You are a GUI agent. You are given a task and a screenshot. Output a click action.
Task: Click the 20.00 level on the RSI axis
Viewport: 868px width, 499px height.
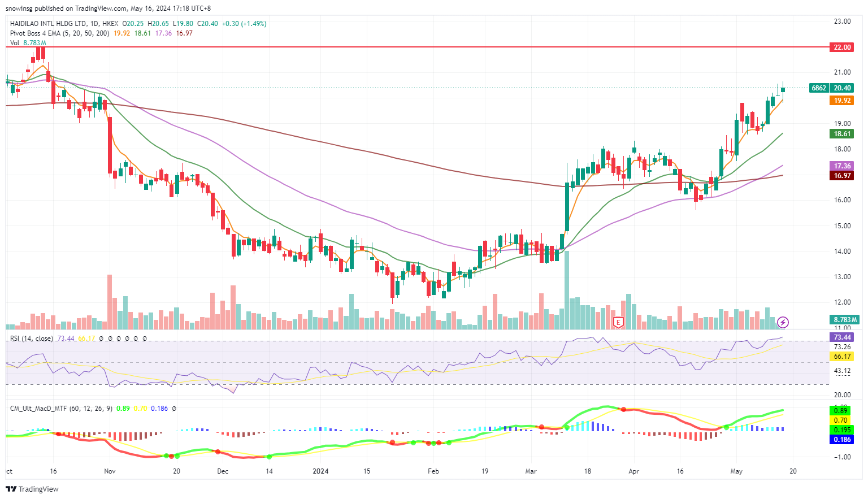(842, 395)
